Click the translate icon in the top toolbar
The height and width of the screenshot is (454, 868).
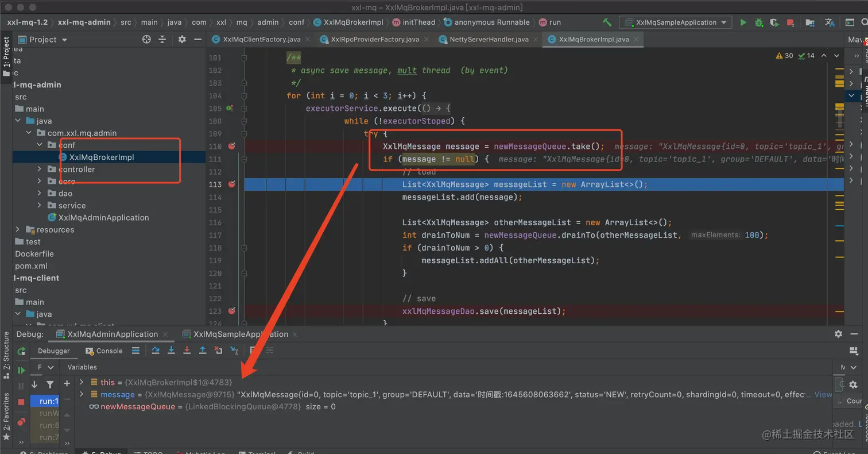[x=830, y=22]
